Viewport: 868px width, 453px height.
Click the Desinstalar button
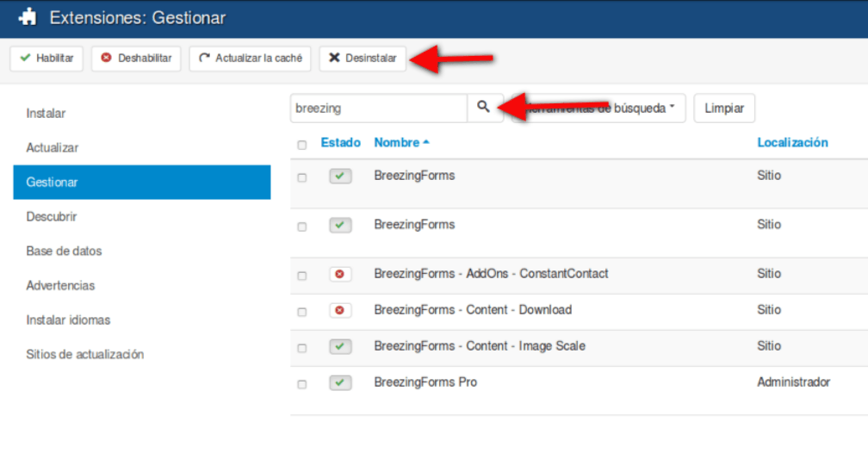pyautogui.click(x=363, y=59)
